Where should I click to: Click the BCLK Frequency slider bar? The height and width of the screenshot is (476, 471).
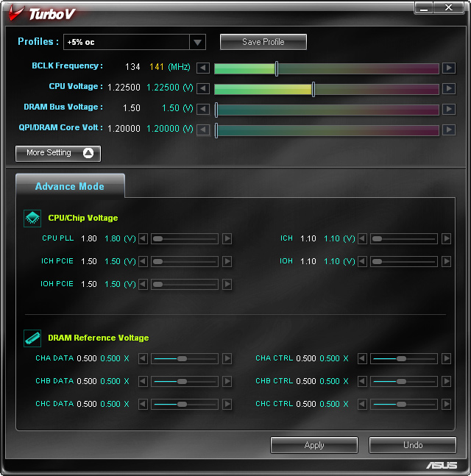pos(327,68)
